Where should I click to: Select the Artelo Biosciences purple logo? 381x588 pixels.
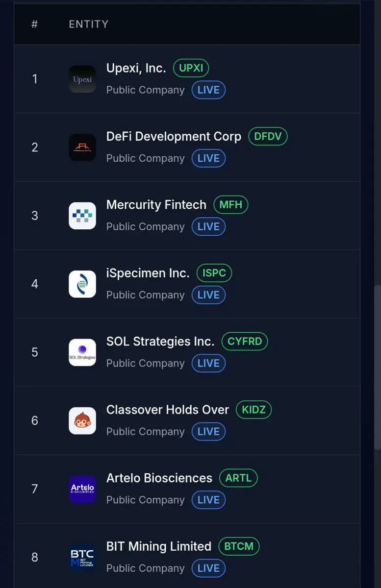[x=82, y=489]
